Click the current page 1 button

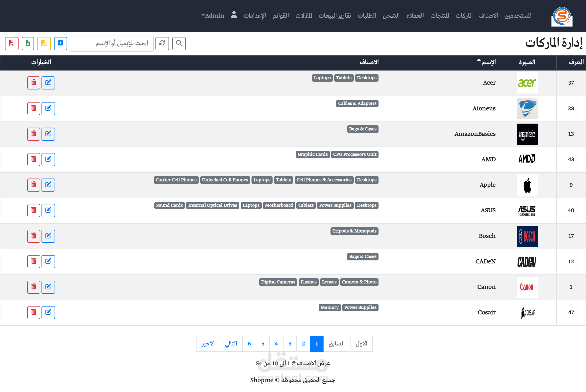coord(317,344)
